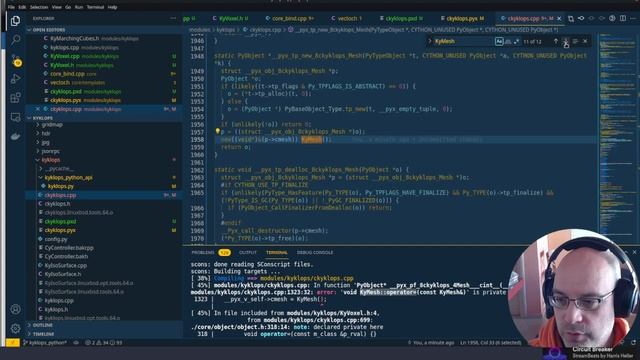Open Explorer views and more actions ellipsis
The image size is (640, 360).
pos(173,18)
